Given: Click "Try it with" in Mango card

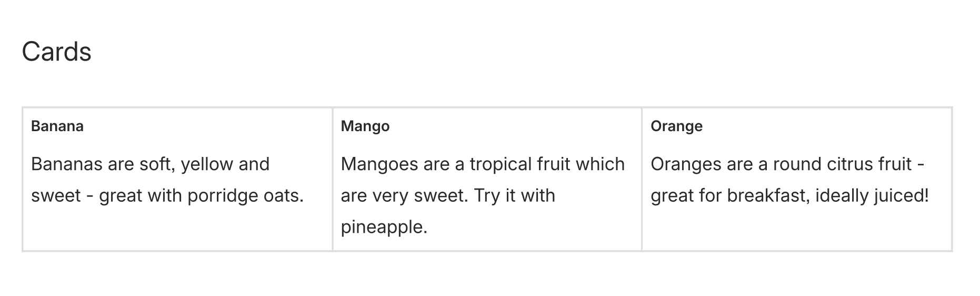Looking at the screenshot, I should pos(514,196).
